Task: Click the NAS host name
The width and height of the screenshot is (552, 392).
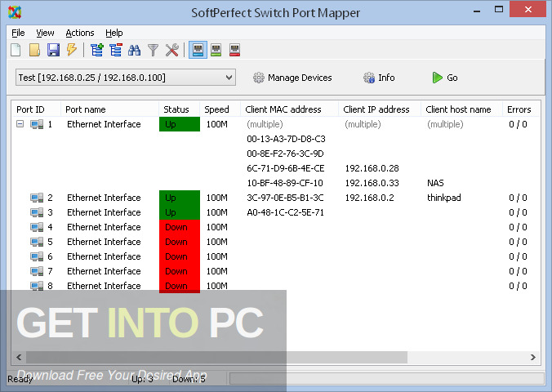Action: (435, 183)
